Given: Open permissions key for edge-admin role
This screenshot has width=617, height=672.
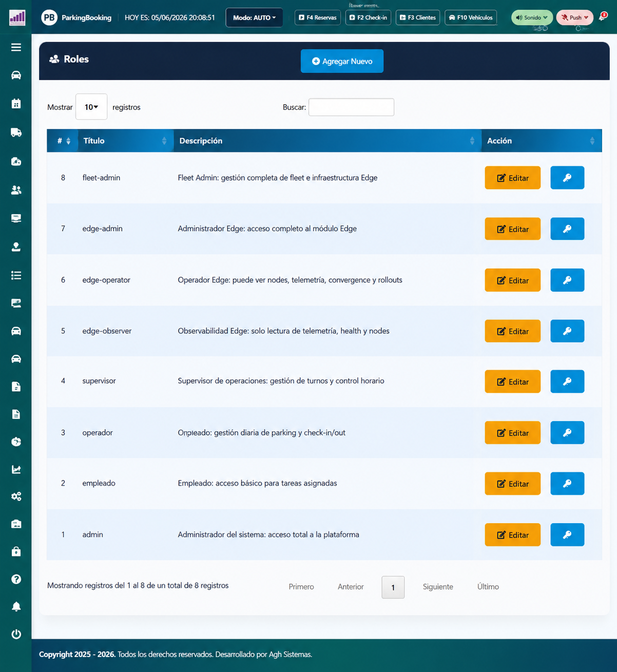Looking at the screenshot, I should (x=567, y=228).
